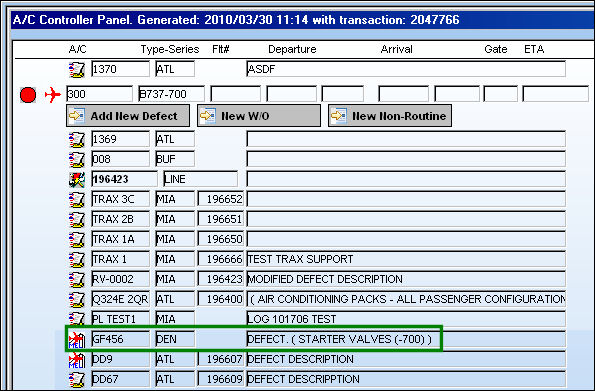Select the TRAX 2B field
This screenshot has width=595, height=391.
[x=121, y=219]
